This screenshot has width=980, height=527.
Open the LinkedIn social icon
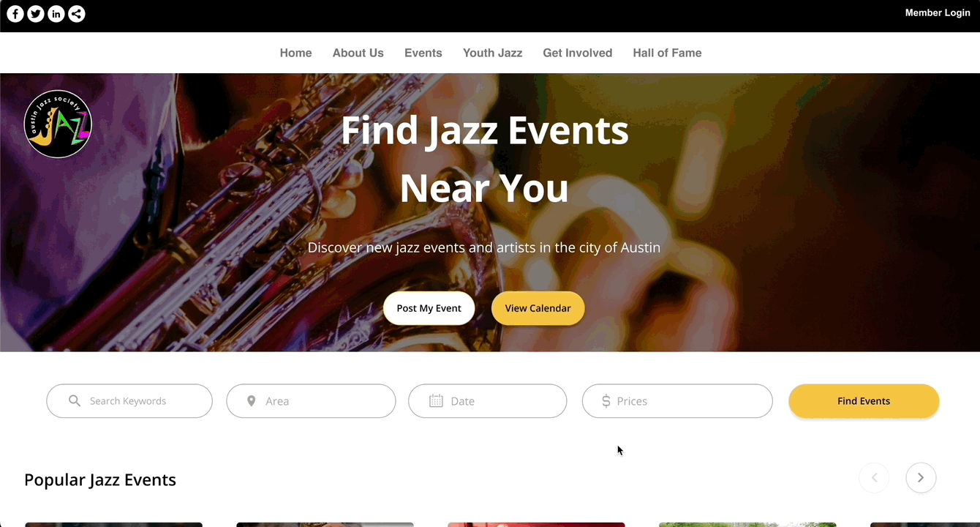coord(56,14)
